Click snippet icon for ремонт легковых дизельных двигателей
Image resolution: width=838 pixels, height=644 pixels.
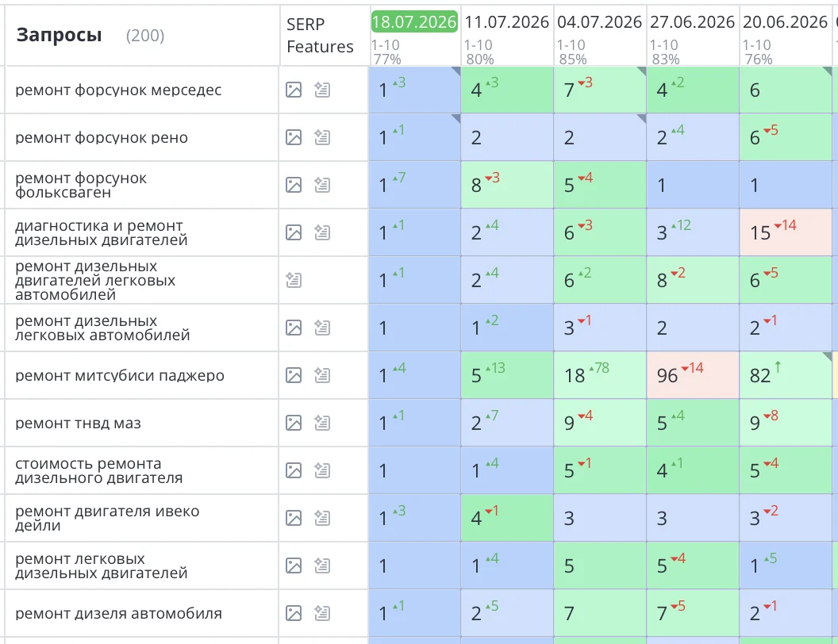point(321,565)
